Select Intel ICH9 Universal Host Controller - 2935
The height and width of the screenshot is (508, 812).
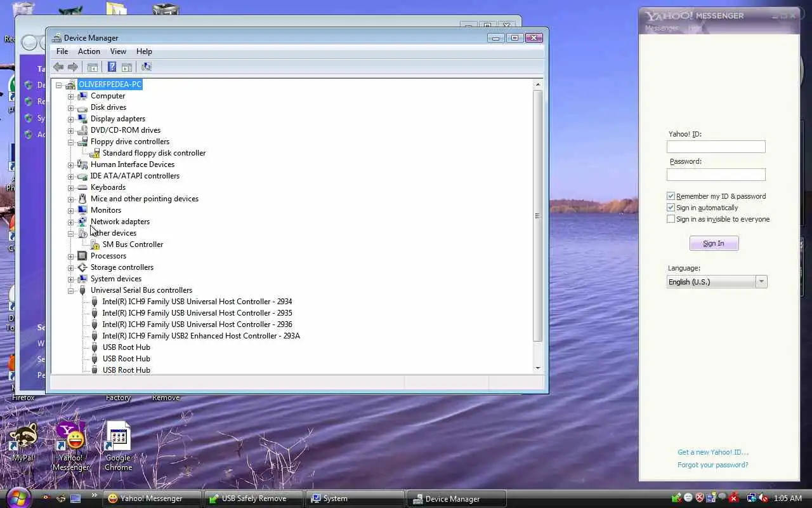click(197, 313)
